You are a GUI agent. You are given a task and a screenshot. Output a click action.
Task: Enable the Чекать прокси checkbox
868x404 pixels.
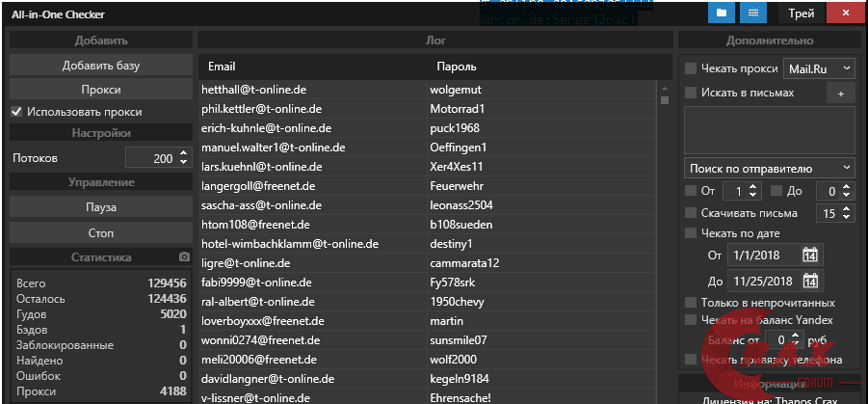pyautogui.click(x=691, y=68)
